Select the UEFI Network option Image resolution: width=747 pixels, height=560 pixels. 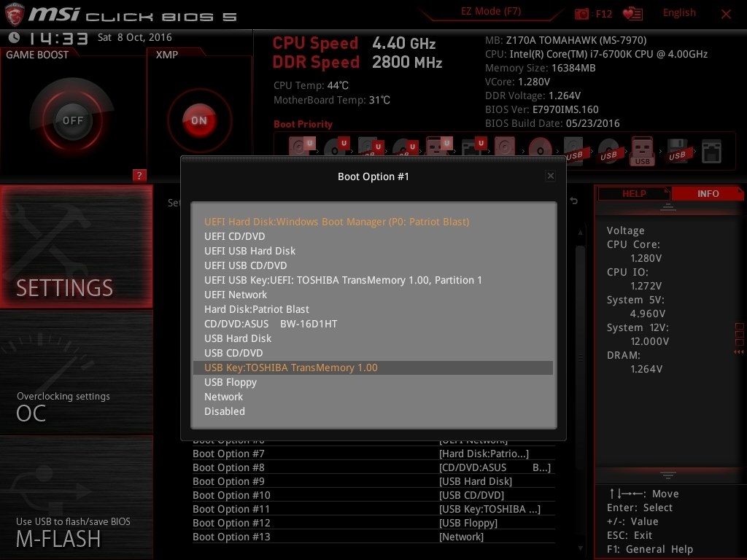[x=373, y=295]
